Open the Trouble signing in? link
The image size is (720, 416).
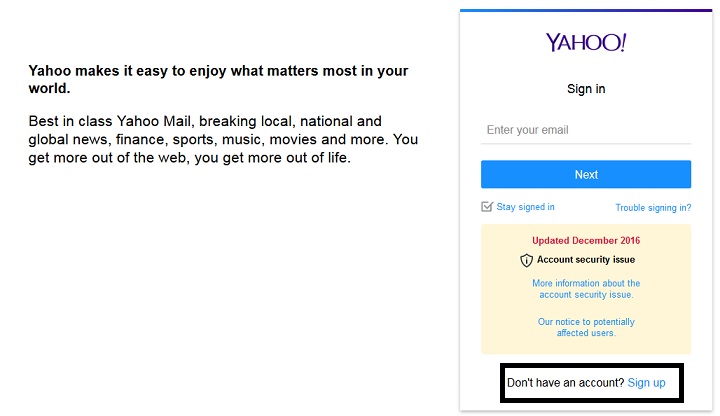[653, 208]
